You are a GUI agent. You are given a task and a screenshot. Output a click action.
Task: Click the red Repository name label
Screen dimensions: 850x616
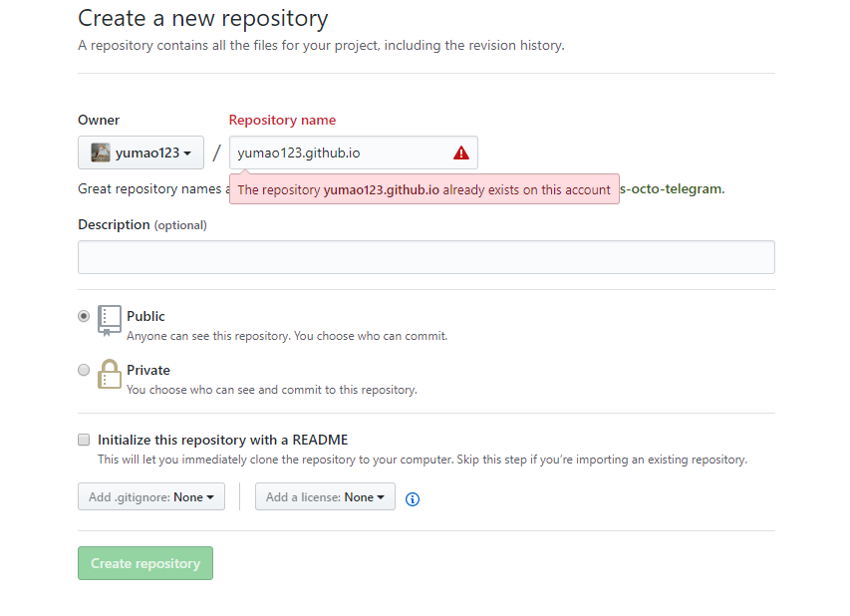pos(282,120)
